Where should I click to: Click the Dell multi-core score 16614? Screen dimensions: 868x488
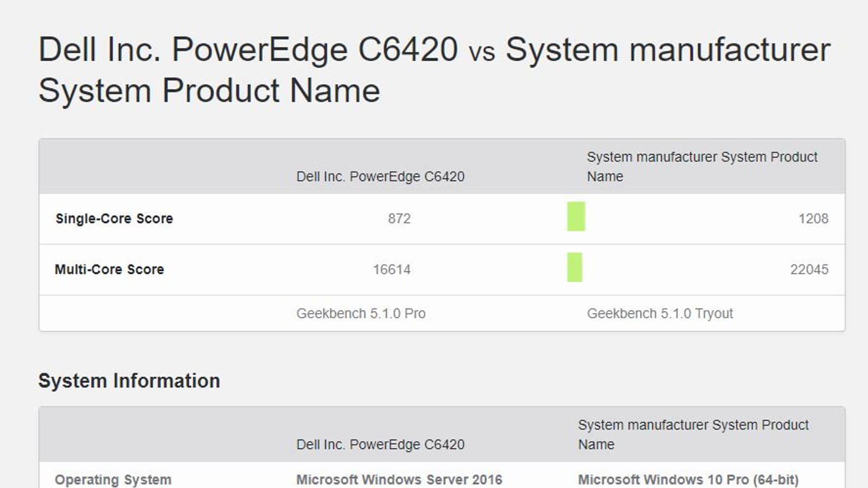(x=392, y=269)
